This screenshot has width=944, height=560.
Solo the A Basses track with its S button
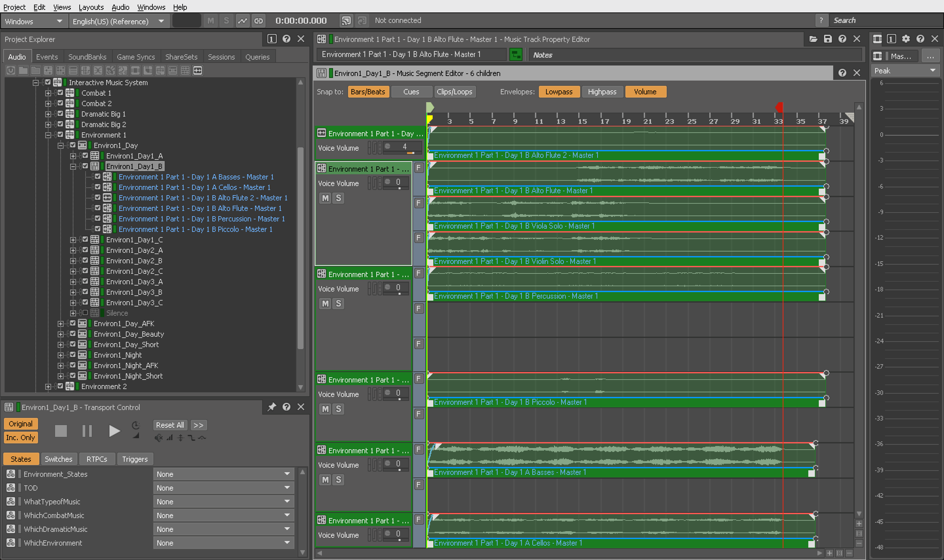tap(338, 480)
